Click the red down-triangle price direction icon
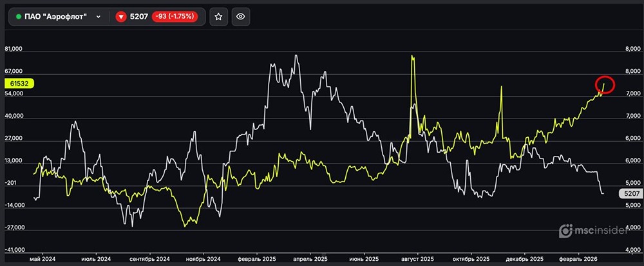This screenshot has height=266, width=644. 121,17
